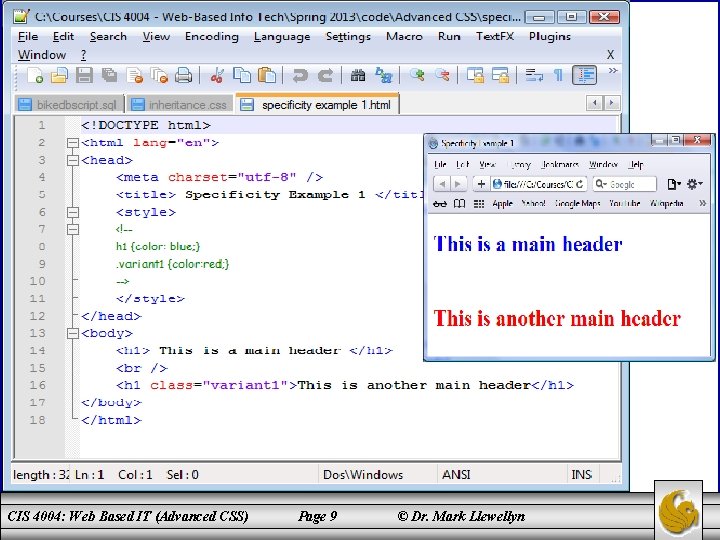The width and height of the screenshot is (720, 540).
Task: Click the tab bar scroll right arrow
Action: [x=611, y=103]
